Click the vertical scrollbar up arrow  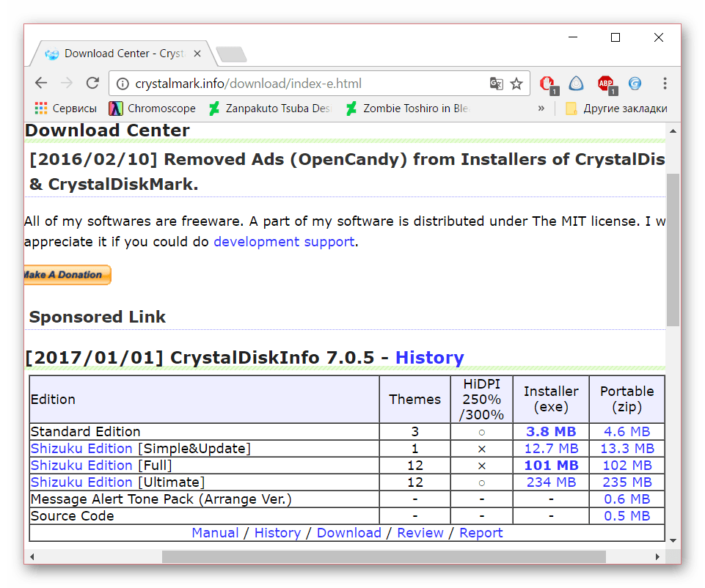[x=673, y=131]
